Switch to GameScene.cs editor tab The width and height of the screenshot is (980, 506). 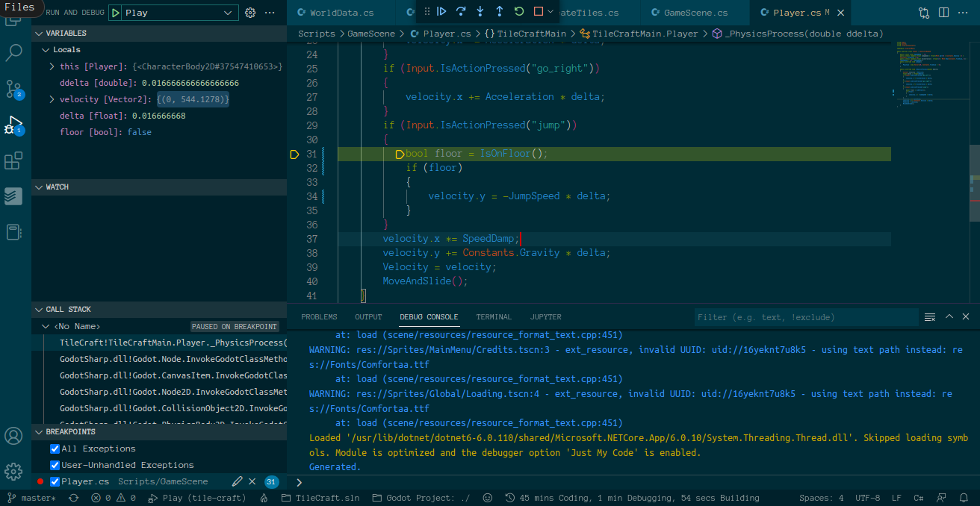point(695,13)
